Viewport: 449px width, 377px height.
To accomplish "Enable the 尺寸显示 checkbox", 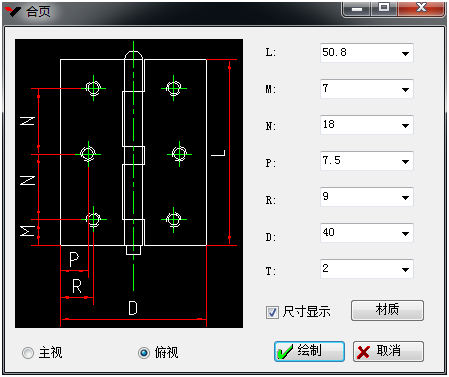I will tap(272, 312).
